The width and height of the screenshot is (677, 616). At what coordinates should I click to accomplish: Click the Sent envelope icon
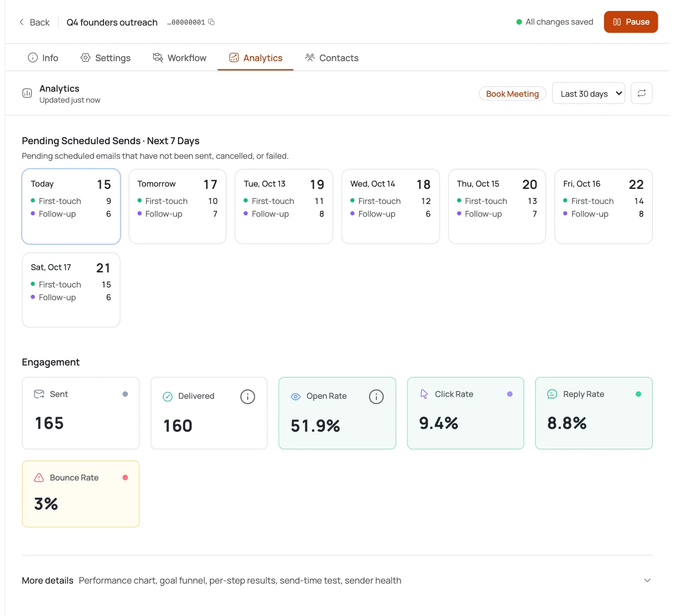[39, 394]
